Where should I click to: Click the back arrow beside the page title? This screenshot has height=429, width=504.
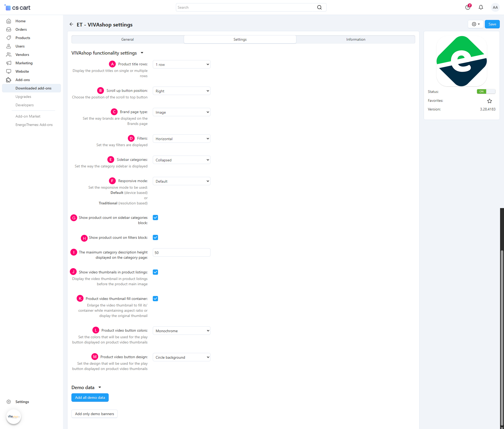pyautogui.click(x=71, y=24)
